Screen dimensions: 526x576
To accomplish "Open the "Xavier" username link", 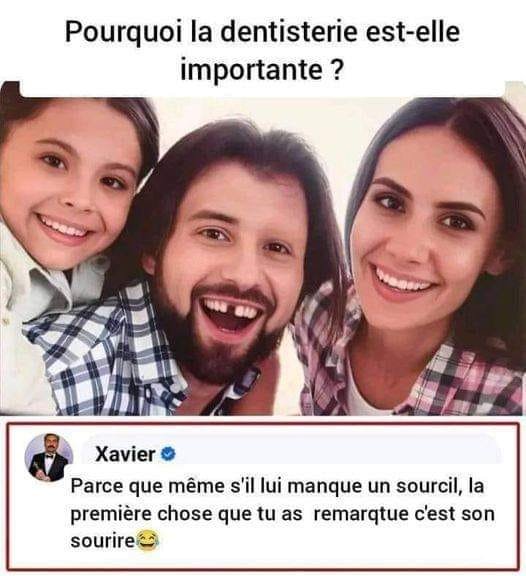I will click(125, 454).
